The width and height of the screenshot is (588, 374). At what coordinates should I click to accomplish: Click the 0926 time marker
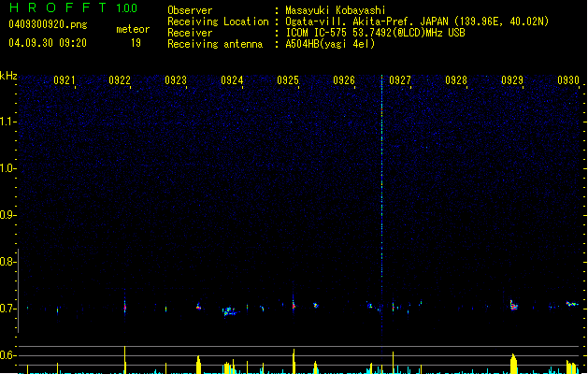tap(344, 80)
